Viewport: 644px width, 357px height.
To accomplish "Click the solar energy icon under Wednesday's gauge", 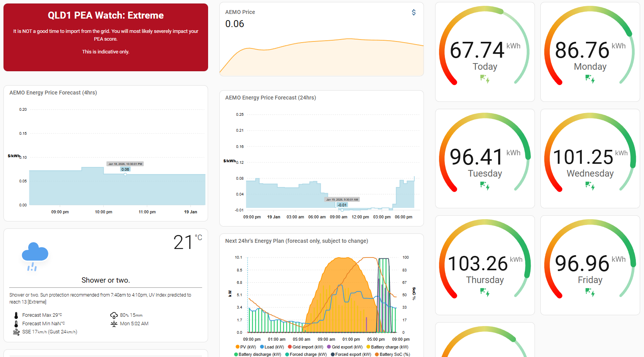I will pyautogui.click(x=590, y=186).
